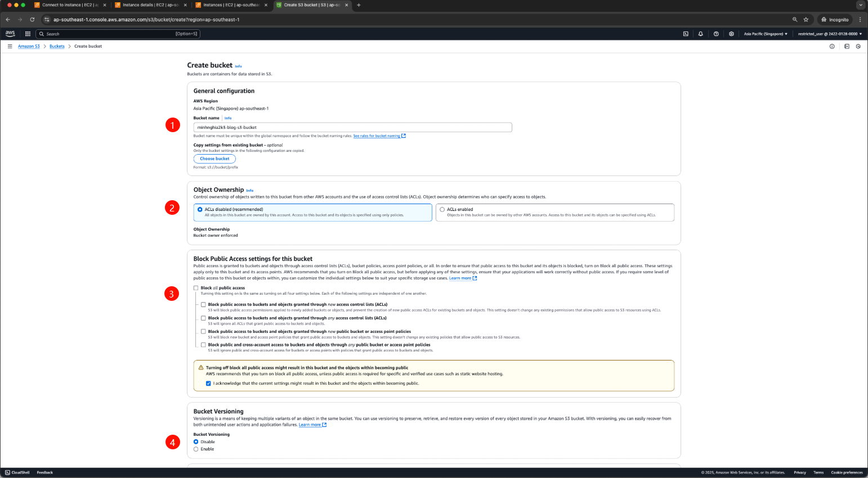Open the settings gear in AWS header
868x478 pixels.
pyautogui.click(x=731, y=34)
